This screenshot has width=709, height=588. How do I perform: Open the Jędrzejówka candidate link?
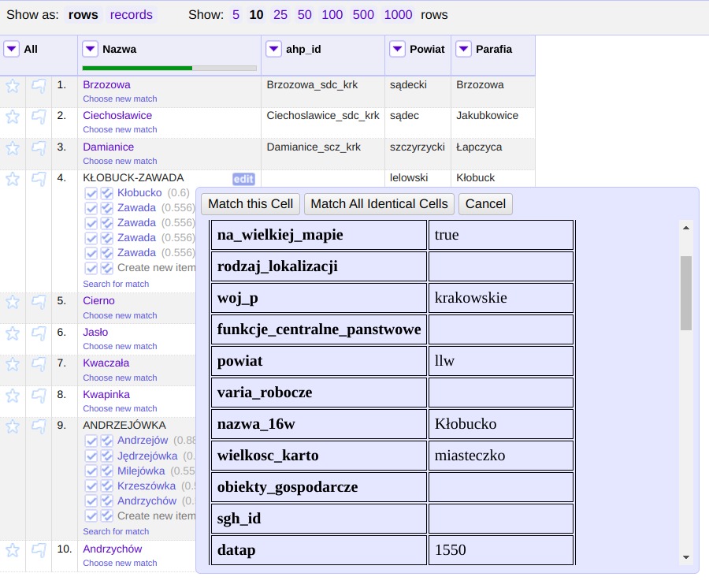pos(147,456)
